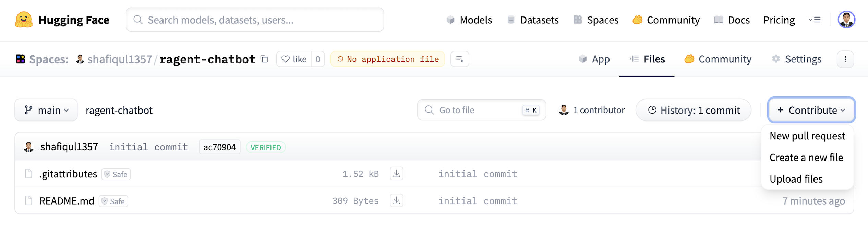Open the .gitattributes file
Screen dimensions: 868x243
tap(68, 174)
